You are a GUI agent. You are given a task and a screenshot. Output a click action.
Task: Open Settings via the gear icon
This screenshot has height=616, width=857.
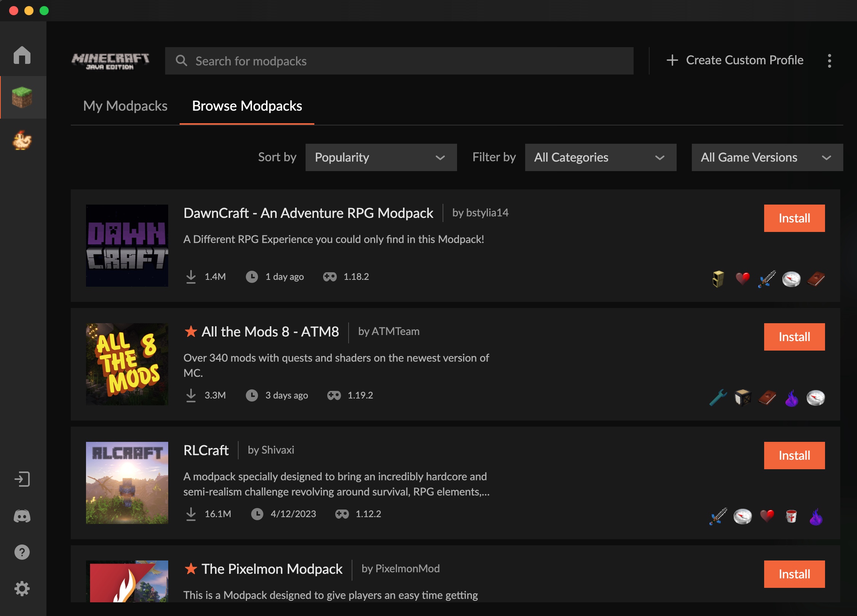point(22,588)
